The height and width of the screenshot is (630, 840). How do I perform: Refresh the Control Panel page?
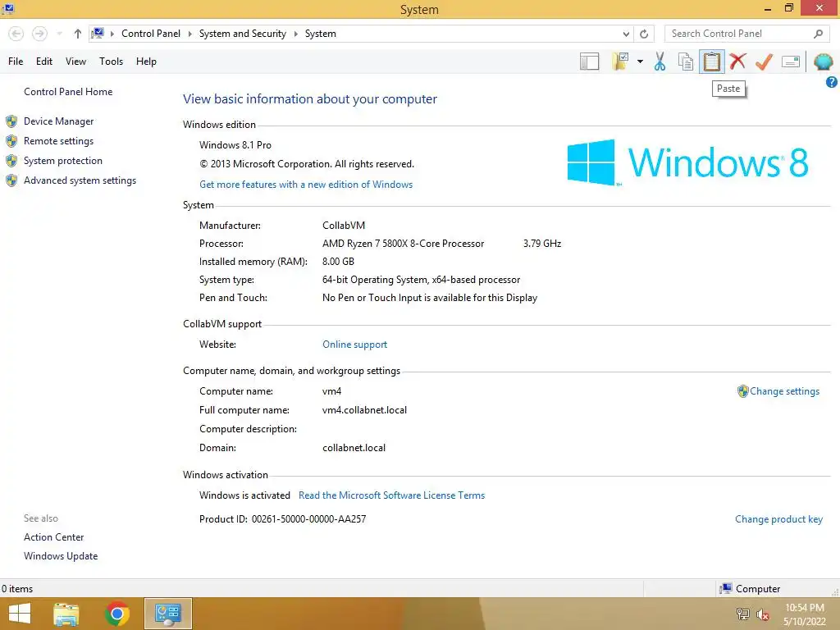click(644, 34)
